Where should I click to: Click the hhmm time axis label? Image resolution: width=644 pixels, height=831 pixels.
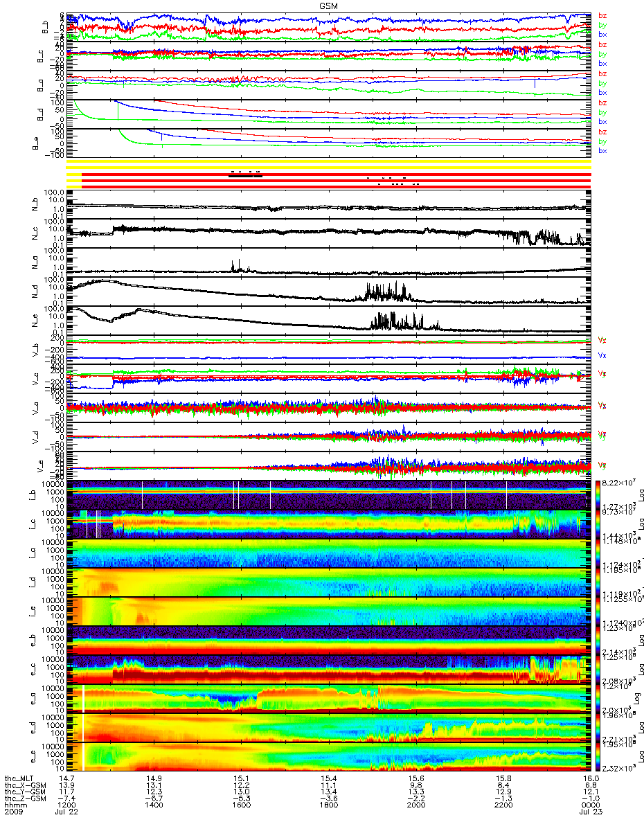15,805
